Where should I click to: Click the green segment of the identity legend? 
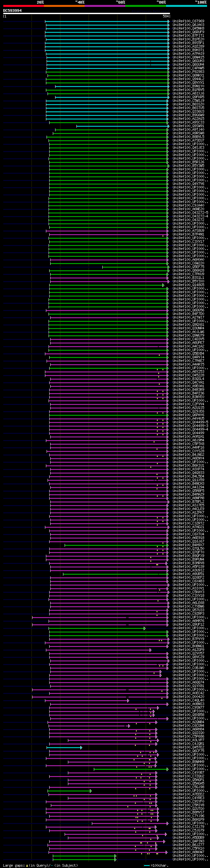tap(146, 6)
